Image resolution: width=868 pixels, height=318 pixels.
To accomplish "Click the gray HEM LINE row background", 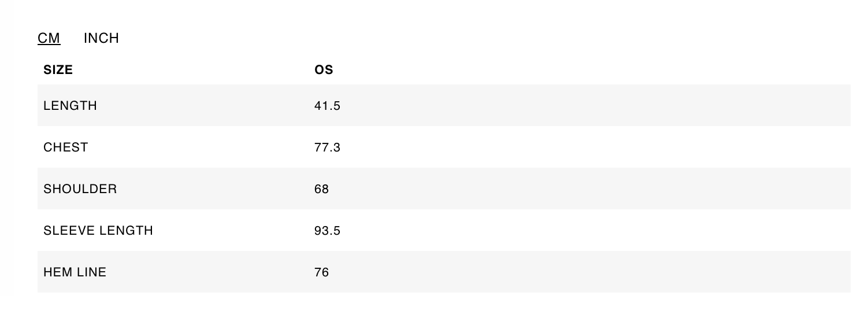I will (x=578, y=272).
